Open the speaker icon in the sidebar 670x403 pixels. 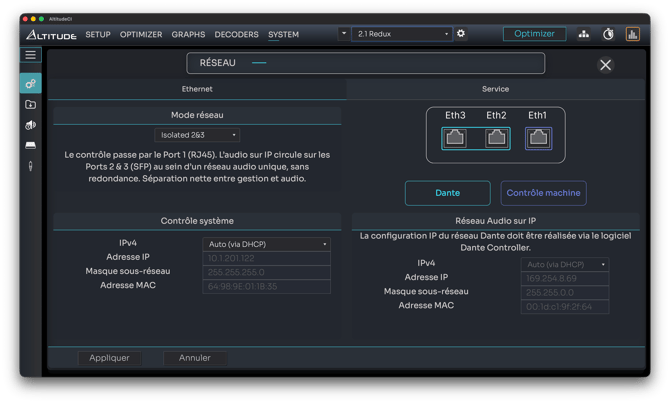coord(30,125)
